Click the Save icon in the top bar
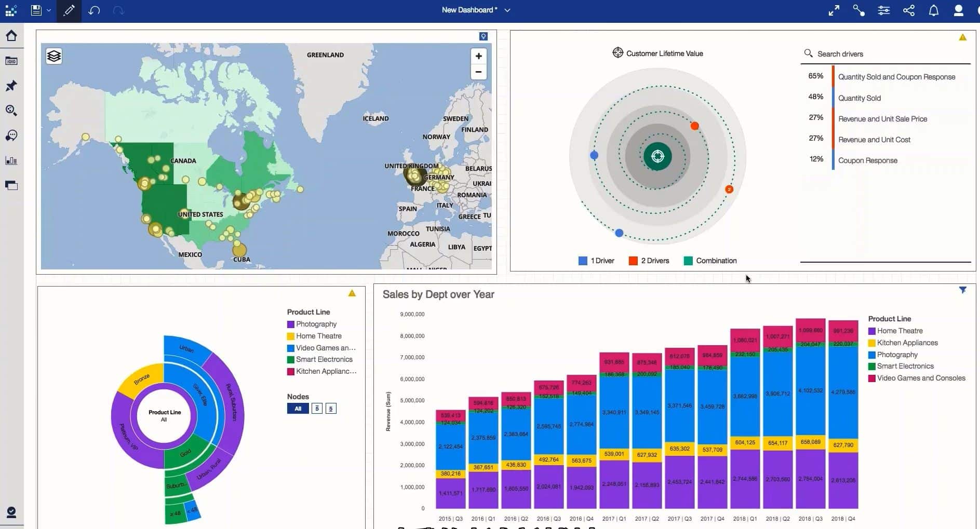This screenshot has width=980, height=529. pyautogui.click(x=36, y=10)
